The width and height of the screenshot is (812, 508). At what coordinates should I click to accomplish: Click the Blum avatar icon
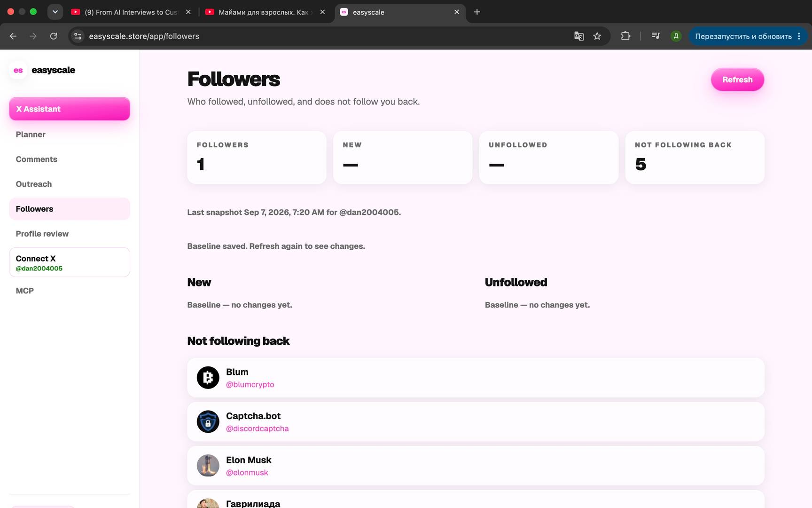[208, 378]
